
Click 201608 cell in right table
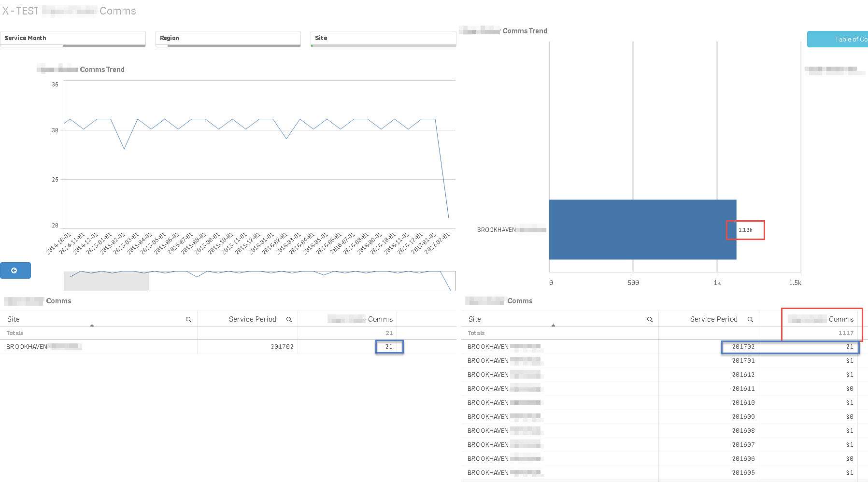pyautogui.click(x=743, y=431)
